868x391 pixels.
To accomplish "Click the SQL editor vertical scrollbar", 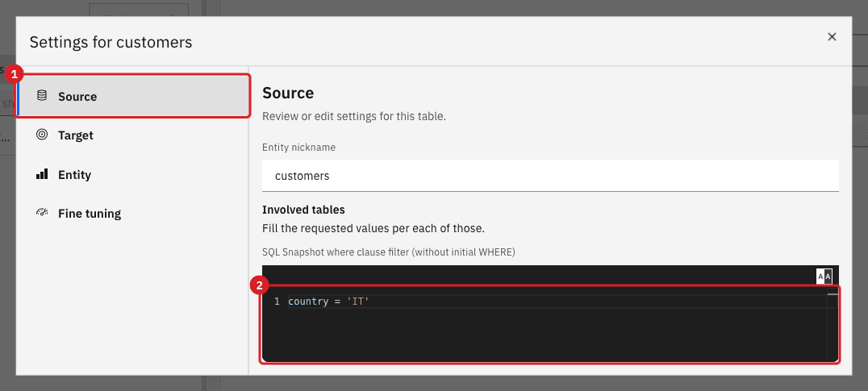I will [833, 325].
